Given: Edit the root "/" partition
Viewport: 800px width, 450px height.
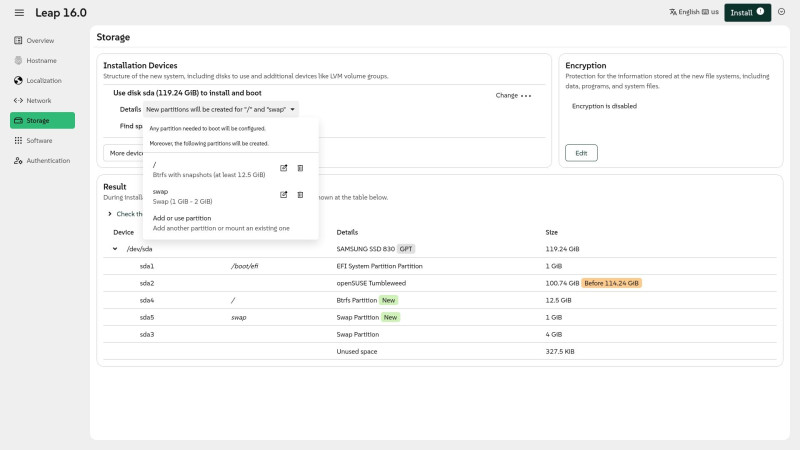Looking at the screenshot, I should 283,167.
